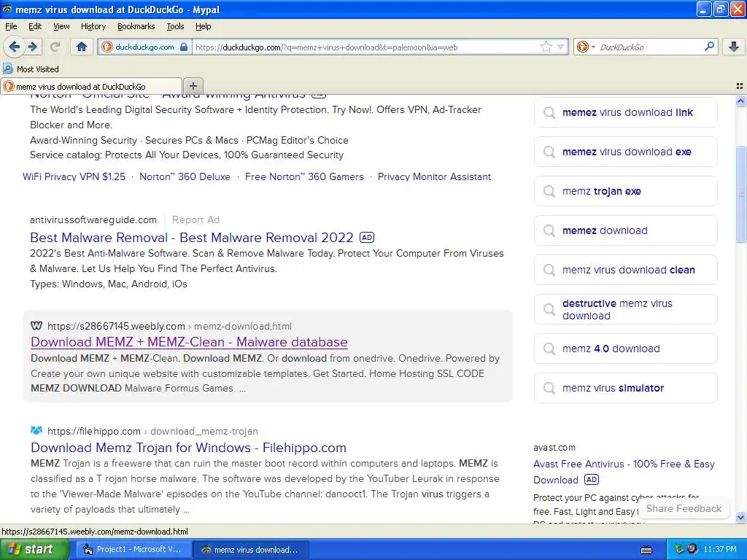Open the File menu
This screenshot has width=747, height=560.
[x=11, y=26]
